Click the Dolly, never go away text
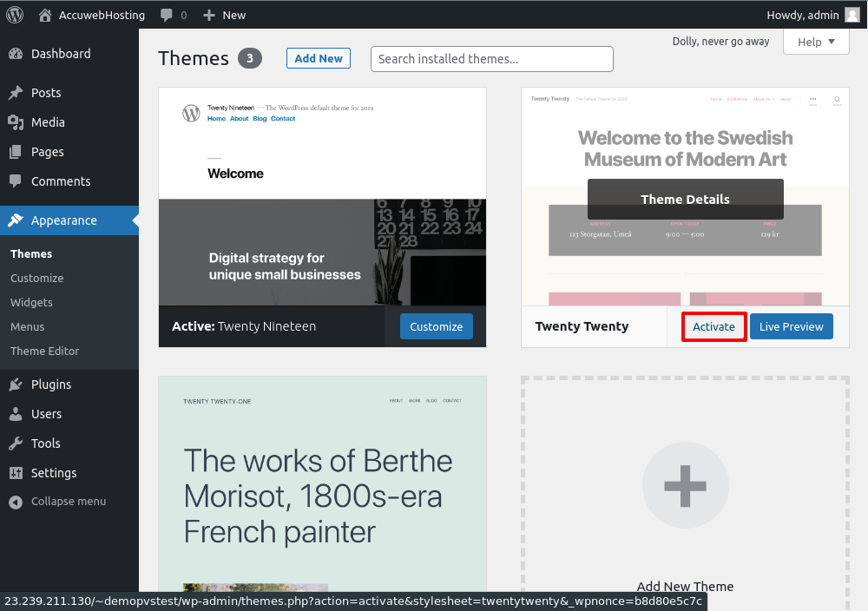This screenshot has width=868, height=611. point(720,41)
